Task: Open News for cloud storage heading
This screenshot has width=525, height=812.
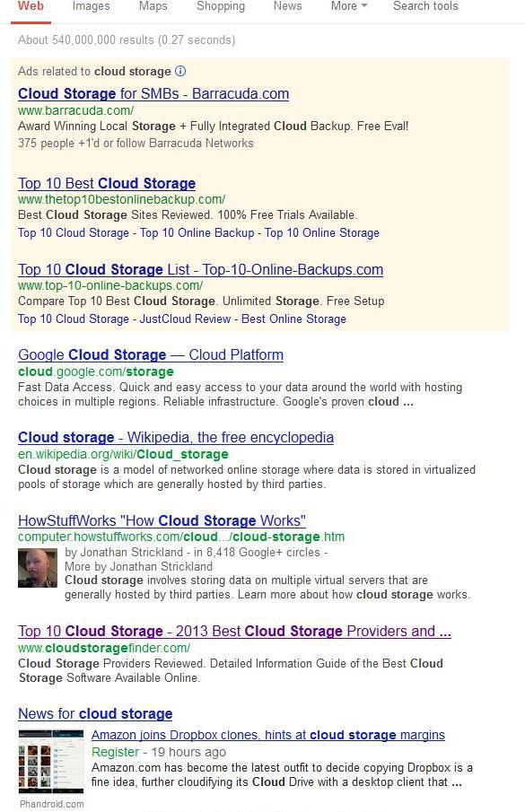Action: [95, 713]
